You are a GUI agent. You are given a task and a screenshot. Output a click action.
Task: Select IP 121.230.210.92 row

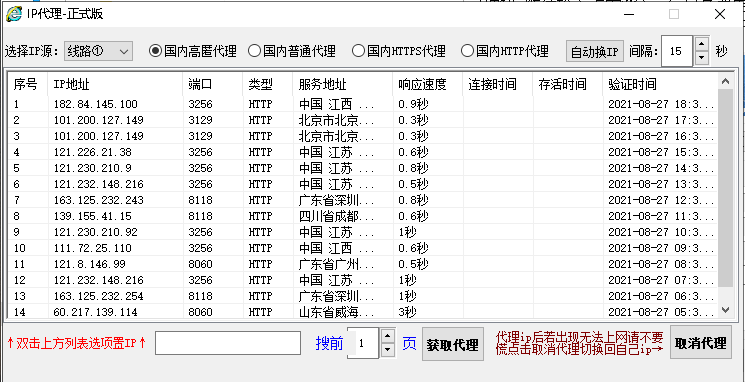363,232
